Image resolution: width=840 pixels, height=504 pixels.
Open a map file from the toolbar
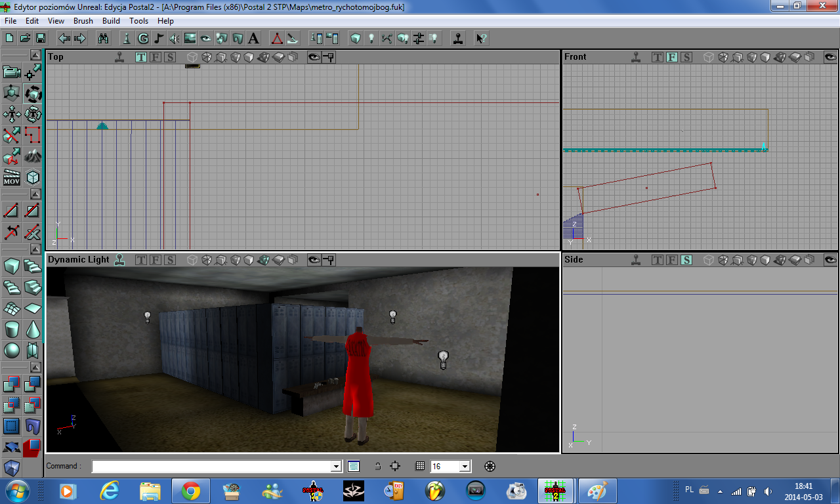[x=26, y=38]
